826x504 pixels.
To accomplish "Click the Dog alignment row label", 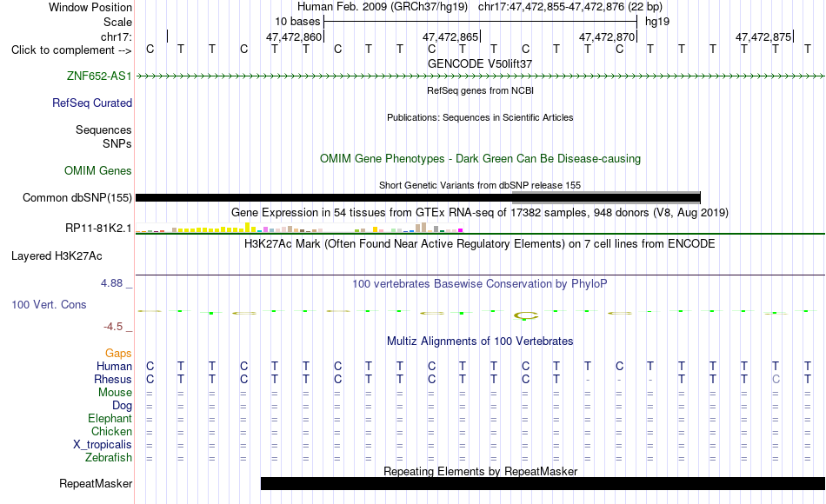I will (x=122, y=406).
